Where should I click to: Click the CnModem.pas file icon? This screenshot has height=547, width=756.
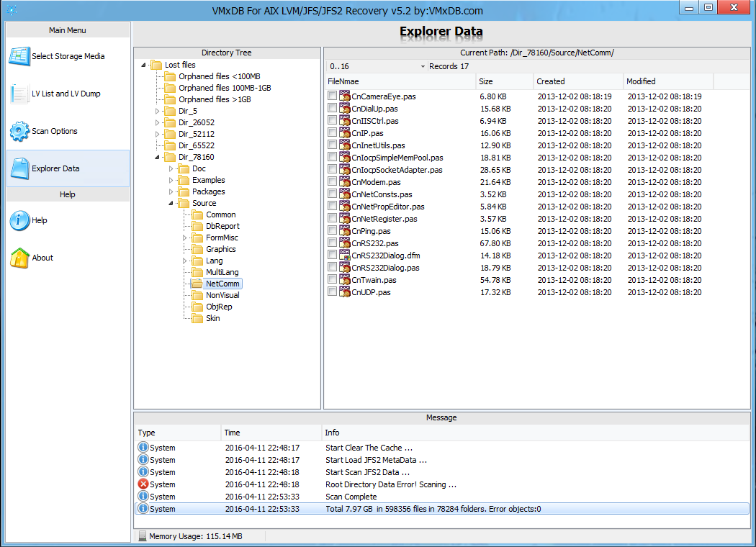pos(344,181)
